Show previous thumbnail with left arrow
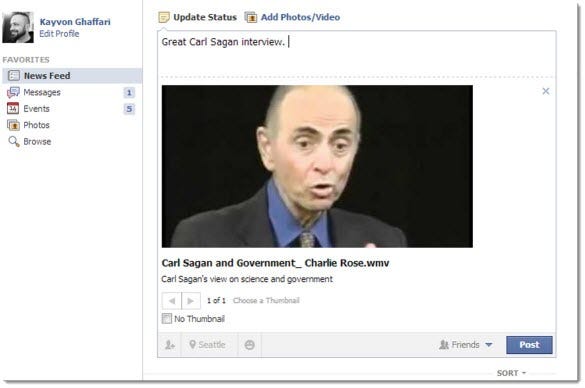Image resolution: width=585 pixels, height=388 pixels. pyautogui.click(x=172, y=301)
